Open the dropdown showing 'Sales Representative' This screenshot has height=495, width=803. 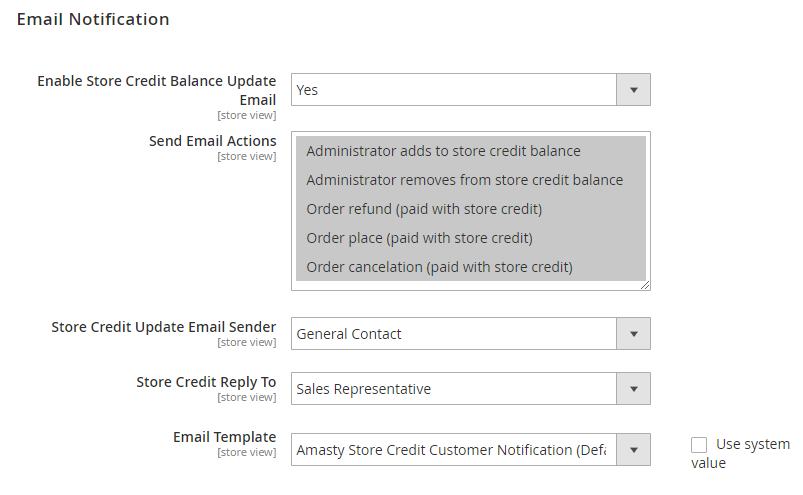[455, 389]
